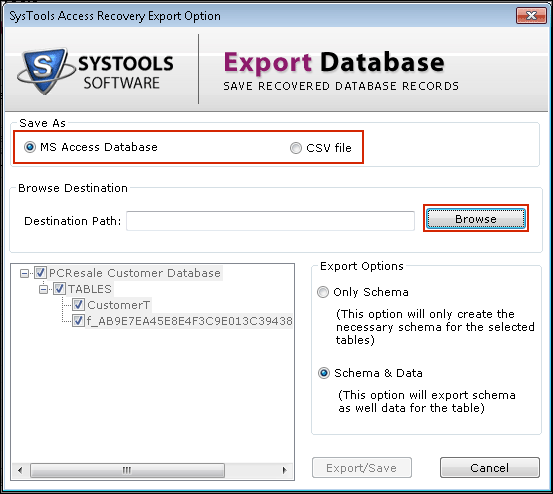This screenshot has height=494, width=553.
Task: Select the Schema & Data export option
Action: pyautogui.click(x=323, y=373)
